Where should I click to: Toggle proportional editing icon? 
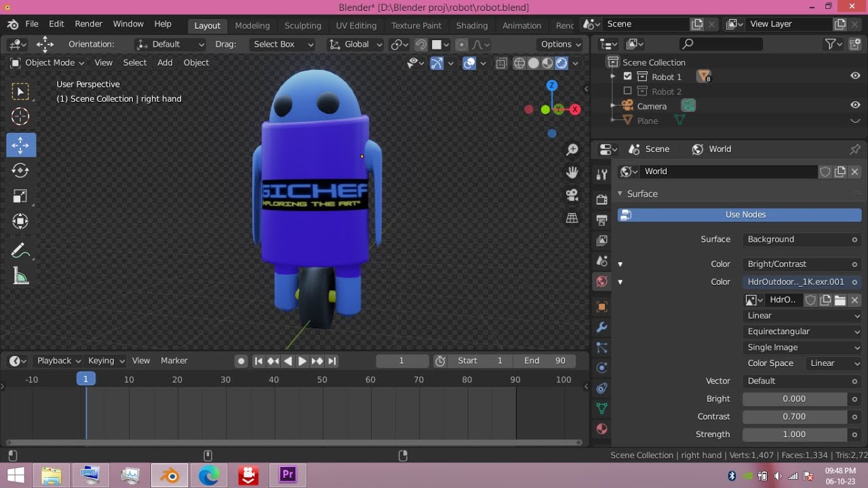click(462, 44)
